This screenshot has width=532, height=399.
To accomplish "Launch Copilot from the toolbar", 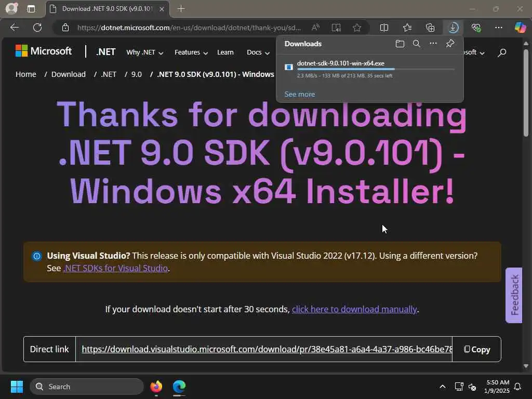I will 520,28.
